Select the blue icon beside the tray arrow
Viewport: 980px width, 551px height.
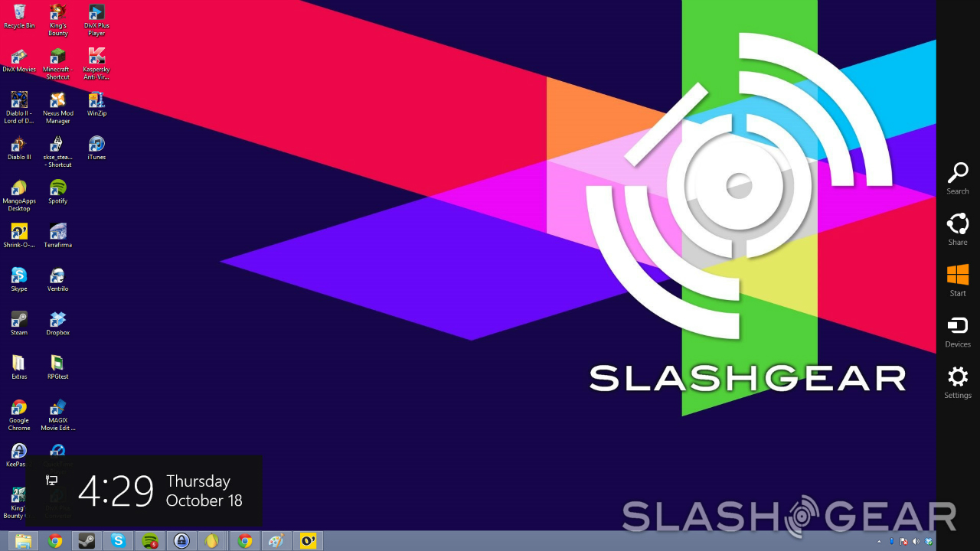pyautogui.click(x=891, y=541)
